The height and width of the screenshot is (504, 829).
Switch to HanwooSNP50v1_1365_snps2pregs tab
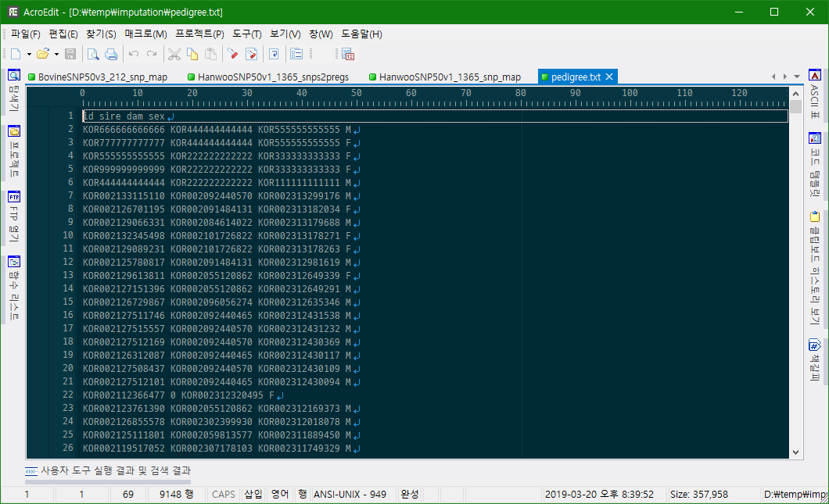tap(268, 77)
